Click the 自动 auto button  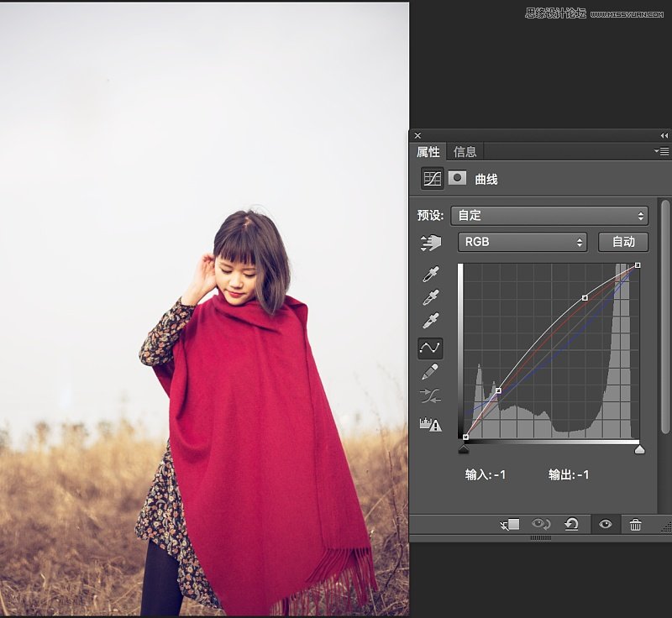pos(623,242)
